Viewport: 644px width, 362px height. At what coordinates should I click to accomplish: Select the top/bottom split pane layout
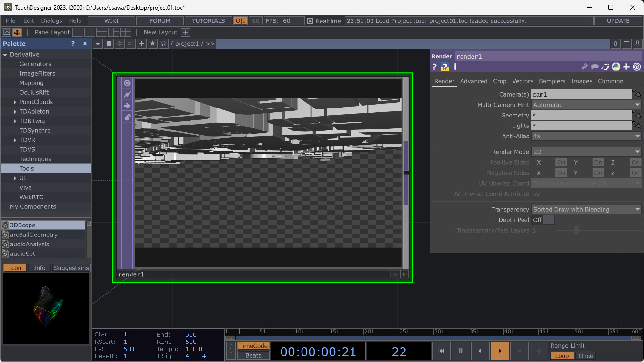[102, 32]
